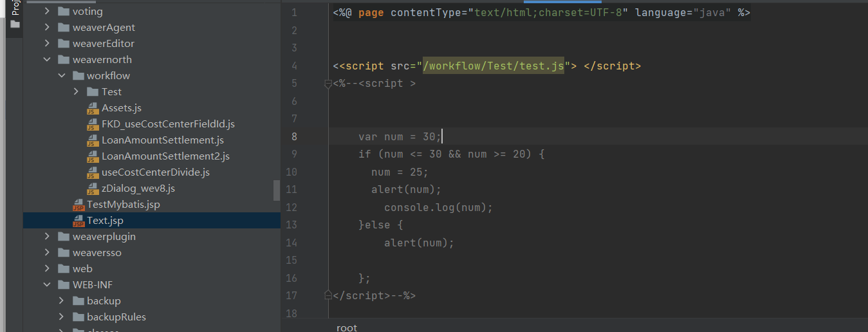Screen dimensions: 868x332
Task: Select the backupRules folder name
Action: pos(116,317)
